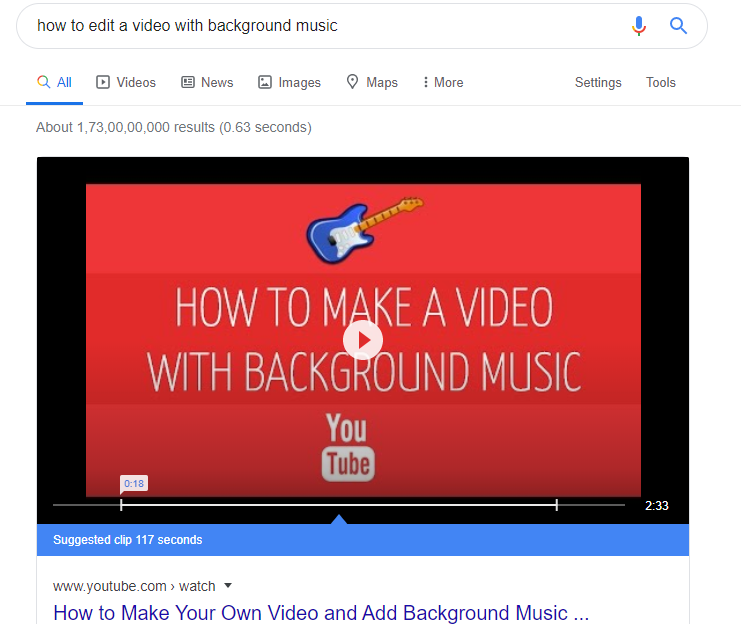Viewport: 741px width, 624px height.
Task: Switch to the Videos tab
Action: point(126,82)
